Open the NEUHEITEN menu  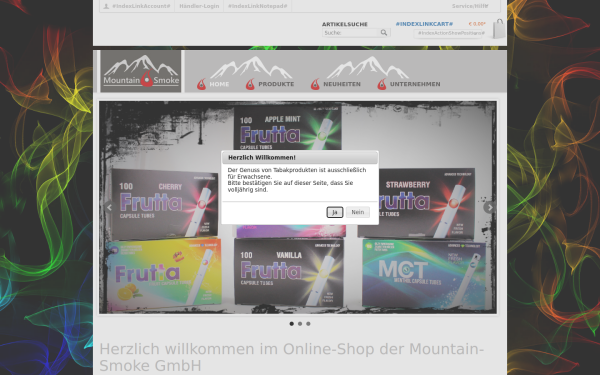342,84
